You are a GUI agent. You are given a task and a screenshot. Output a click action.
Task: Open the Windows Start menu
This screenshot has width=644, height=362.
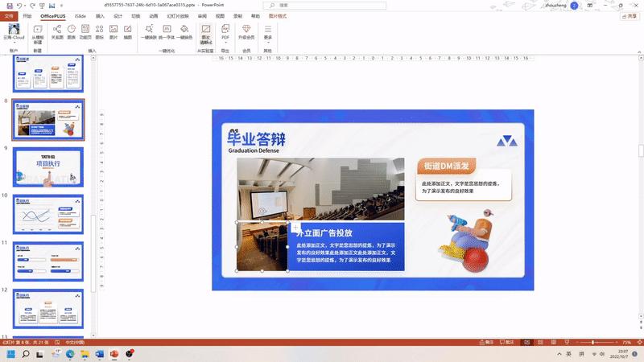(x=11, y=354)
